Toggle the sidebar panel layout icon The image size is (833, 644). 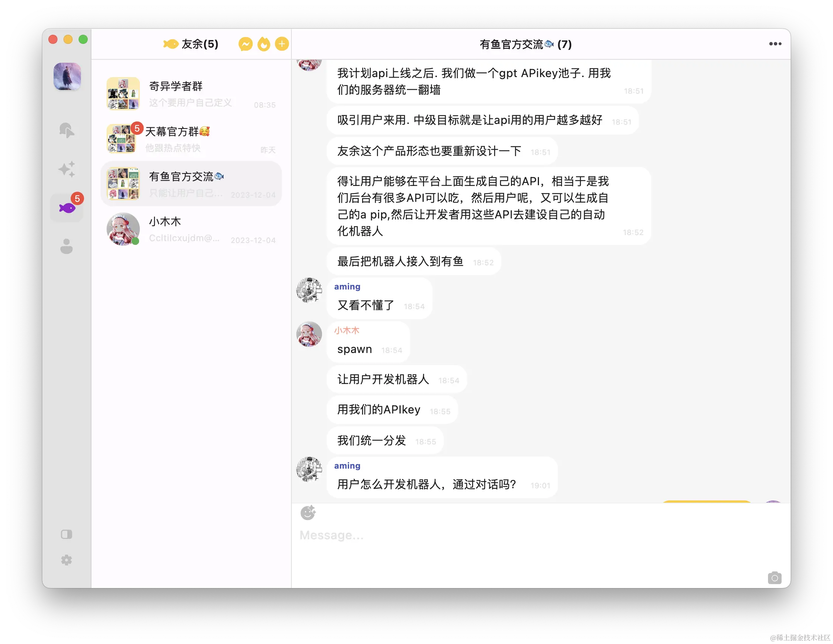pyautogui.click(x=67, y=534)
